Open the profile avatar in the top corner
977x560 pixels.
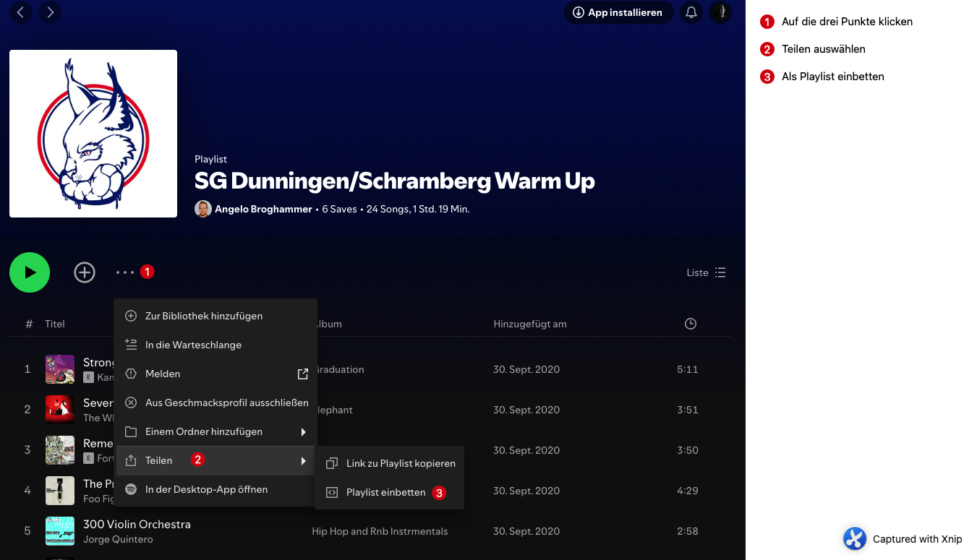(x=720, y=12)
